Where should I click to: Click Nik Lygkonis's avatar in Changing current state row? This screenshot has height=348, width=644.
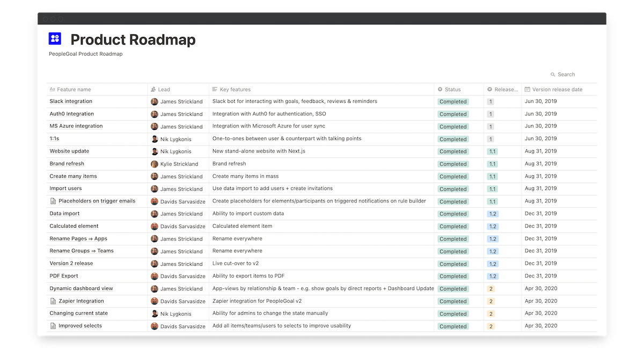click(155, 314)
